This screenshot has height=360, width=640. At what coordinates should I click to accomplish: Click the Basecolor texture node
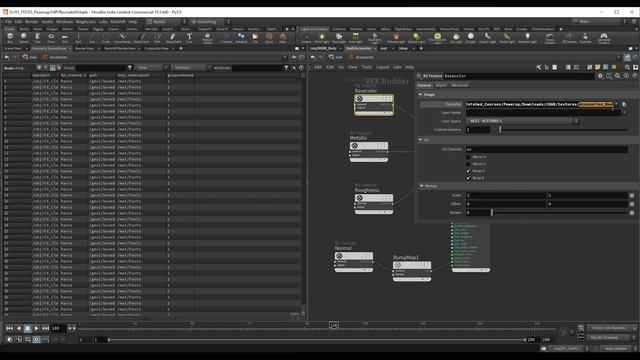(374, 104)
